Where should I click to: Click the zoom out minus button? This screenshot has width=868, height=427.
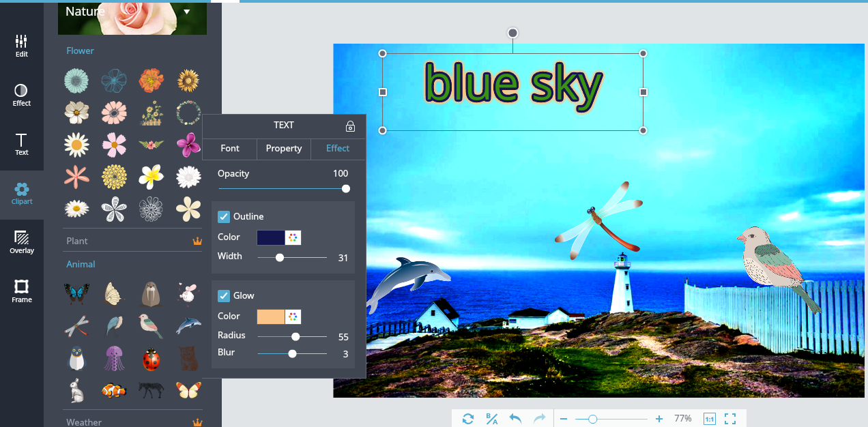click(x=563, y=419)
